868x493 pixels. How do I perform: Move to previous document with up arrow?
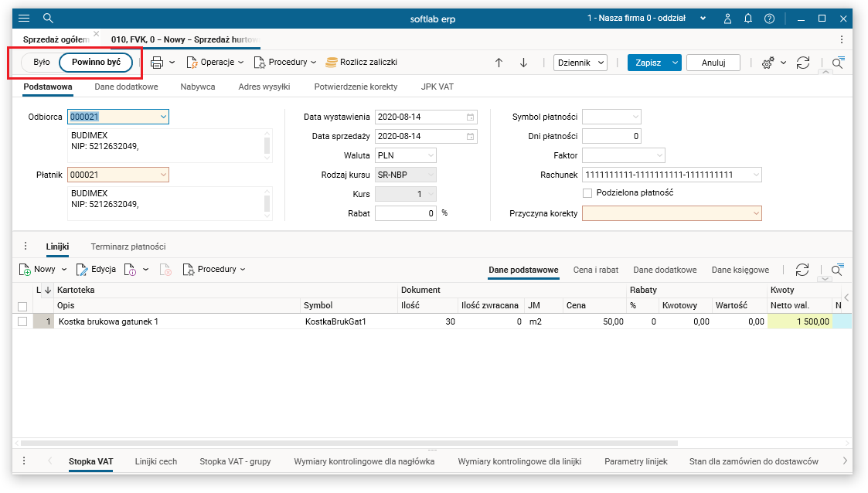pyautogui.click(x=499, y=63)
